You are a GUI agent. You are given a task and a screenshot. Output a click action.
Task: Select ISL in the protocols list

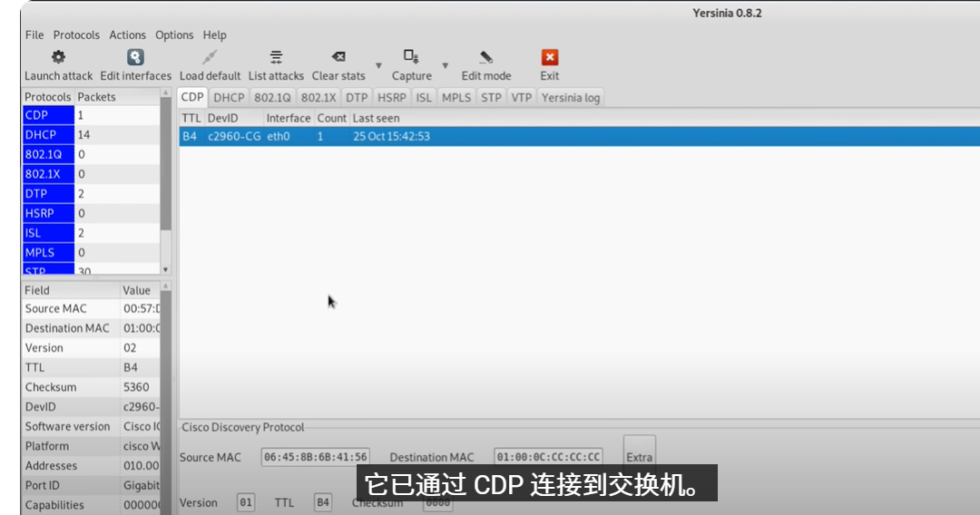tap(92, 233)
